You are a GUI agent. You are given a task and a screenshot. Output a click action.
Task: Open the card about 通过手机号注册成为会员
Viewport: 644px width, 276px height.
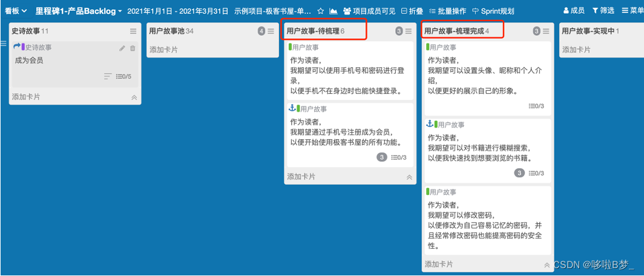point(350,135)
